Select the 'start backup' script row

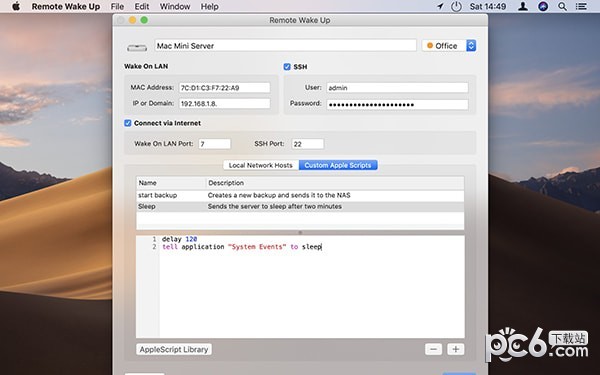(300, 195)
